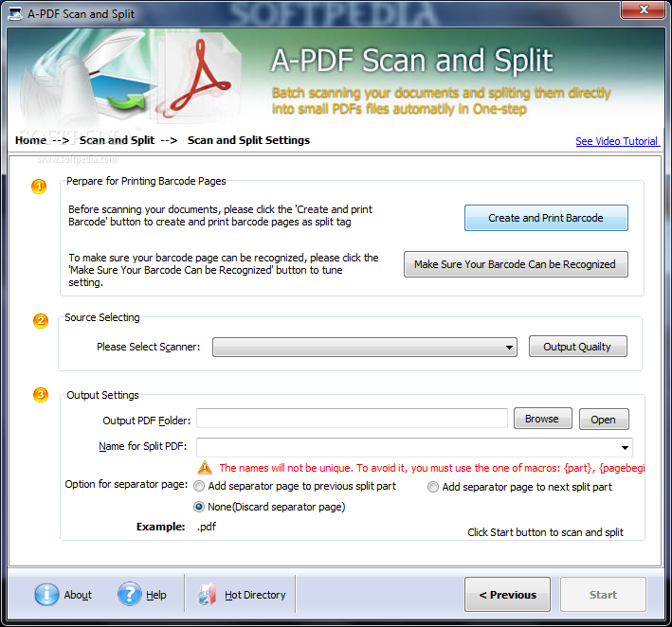Click the 'Please Select Scanner:' label

click(148, 347)
